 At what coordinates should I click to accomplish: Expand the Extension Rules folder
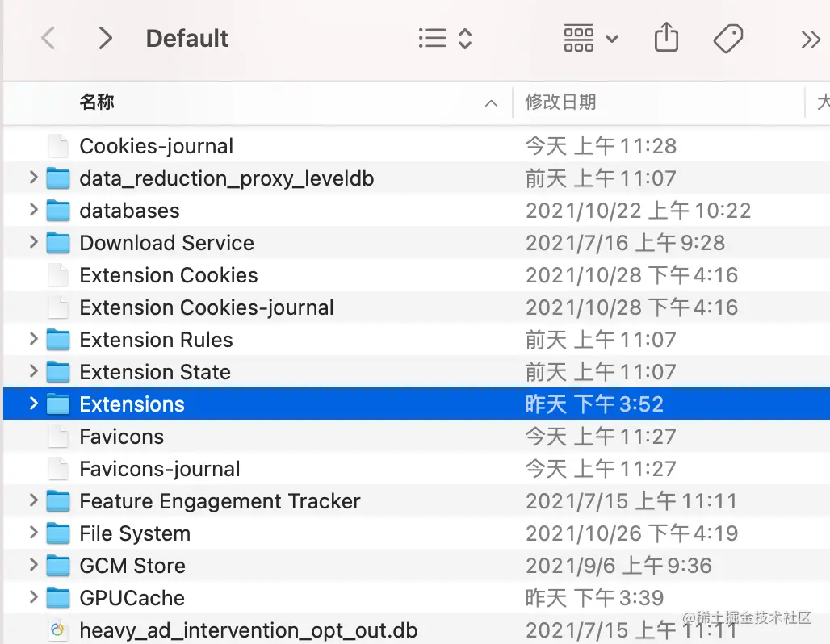(33, 339)
